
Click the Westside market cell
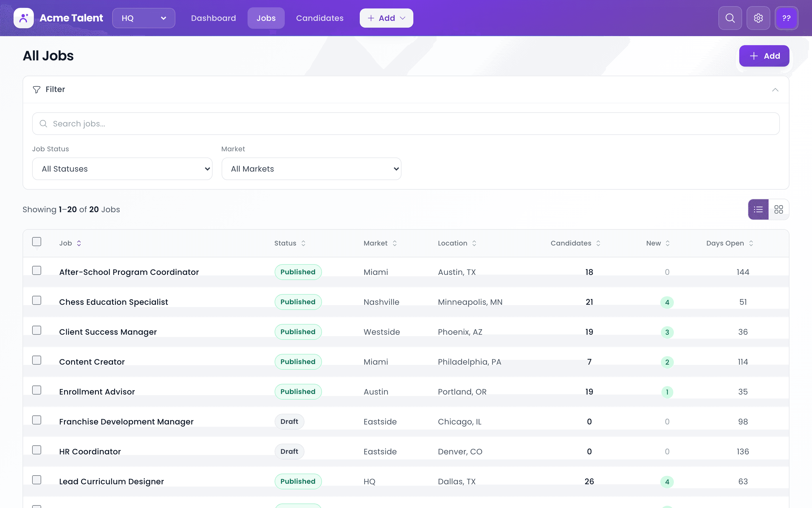coord(381,332)
